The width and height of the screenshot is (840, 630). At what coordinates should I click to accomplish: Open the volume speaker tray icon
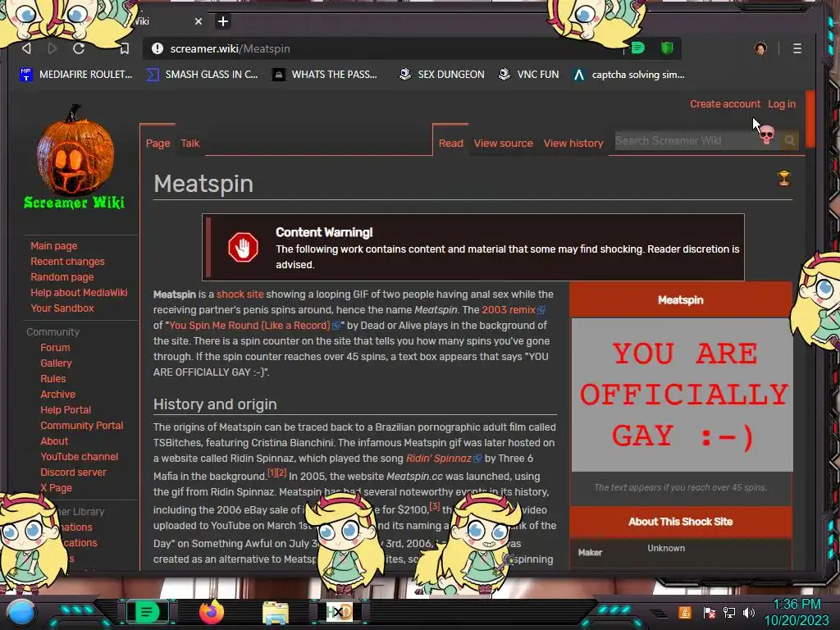tap(749, 612)
